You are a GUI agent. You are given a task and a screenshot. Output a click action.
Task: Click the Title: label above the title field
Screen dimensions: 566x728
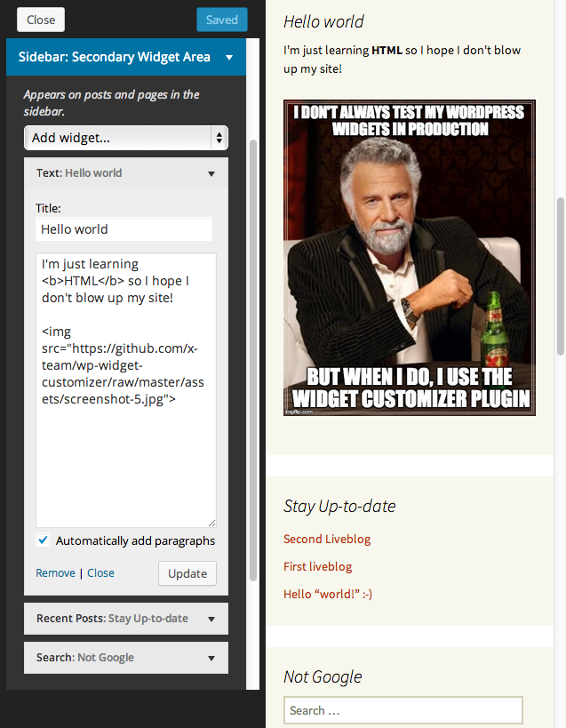click(x=48, y=208)
